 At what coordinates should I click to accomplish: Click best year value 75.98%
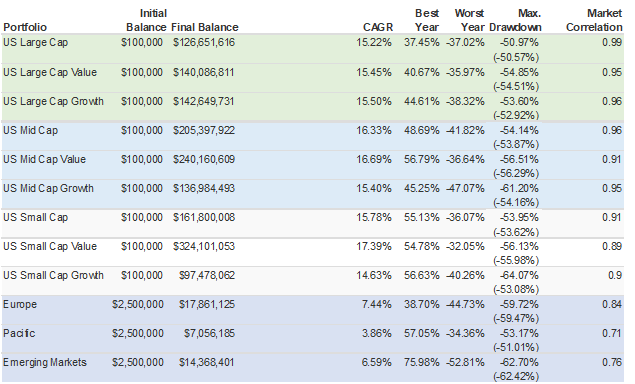pyautogui.click(x=422, y=362)
